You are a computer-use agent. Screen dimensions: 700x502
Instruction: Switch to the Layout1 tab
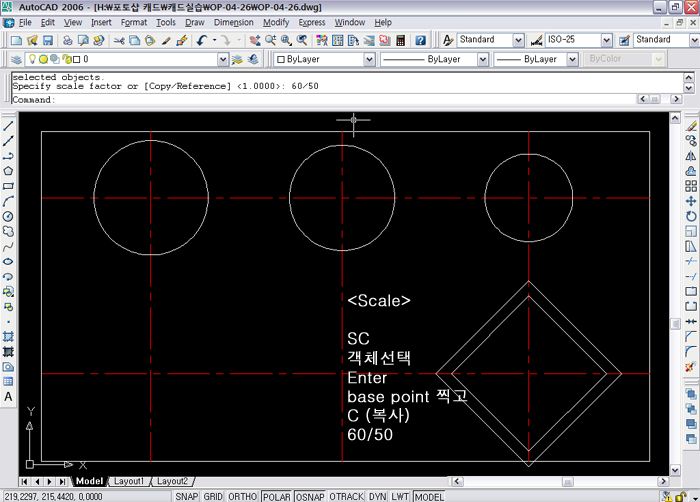[129, 481]
